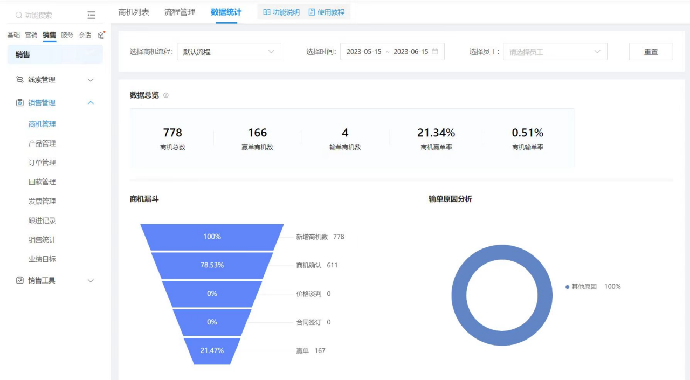Click the 使用教程 tutorial document icon

pyautogui.click(x=312, y=12)
